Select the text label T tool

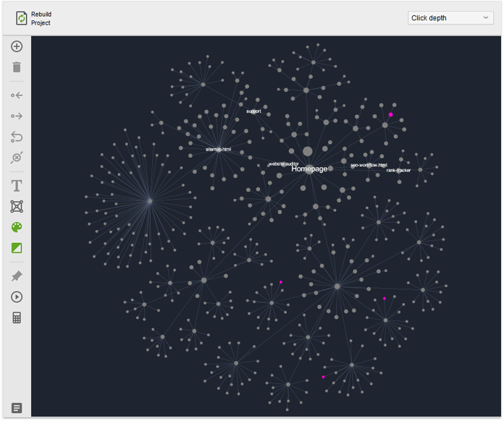point(17,186)
